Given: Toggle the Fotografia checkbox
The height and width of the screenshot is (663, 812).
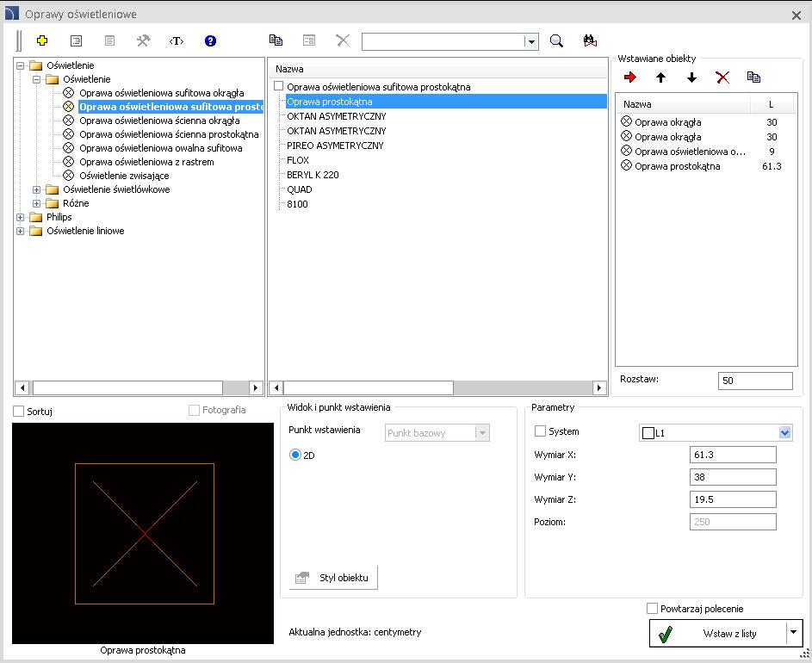Looking at the screenshot, I should click(x=195, y=410).
